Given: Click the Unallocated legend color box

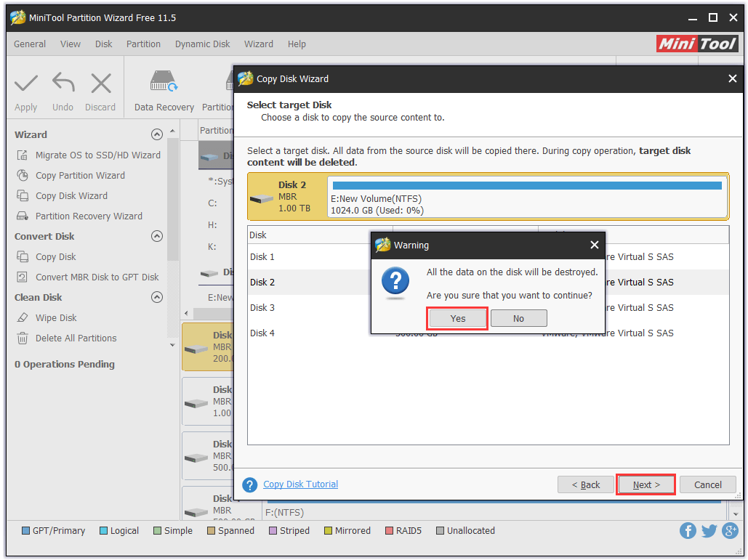Looking at the screenshot, I should point(441,530).
